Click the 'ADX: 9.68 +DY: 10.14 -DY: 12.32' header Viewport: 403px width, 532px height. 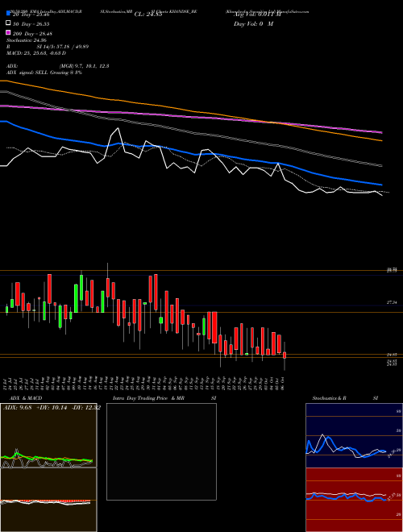coord(52,408)
